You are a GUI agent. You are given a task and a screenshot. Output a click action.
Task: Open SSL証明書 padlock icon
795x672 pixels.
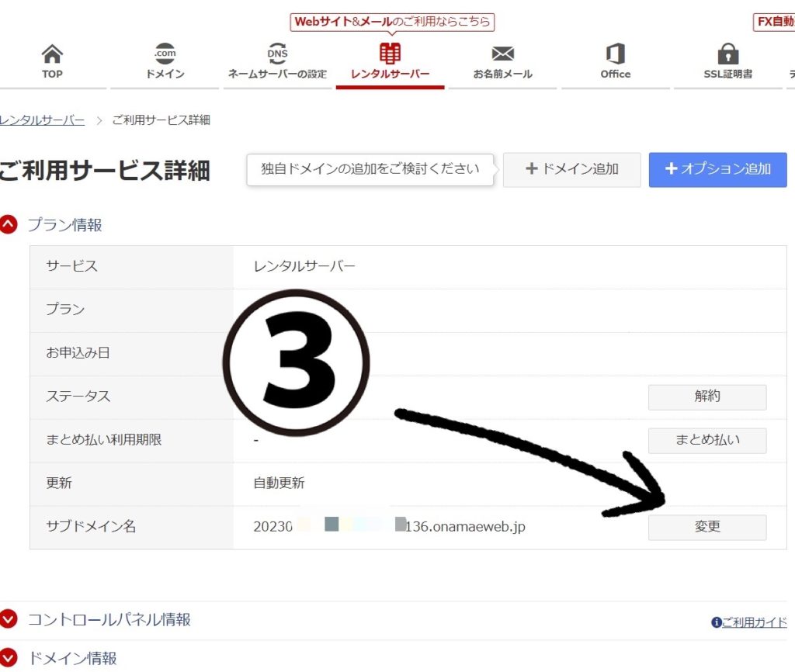727,54
